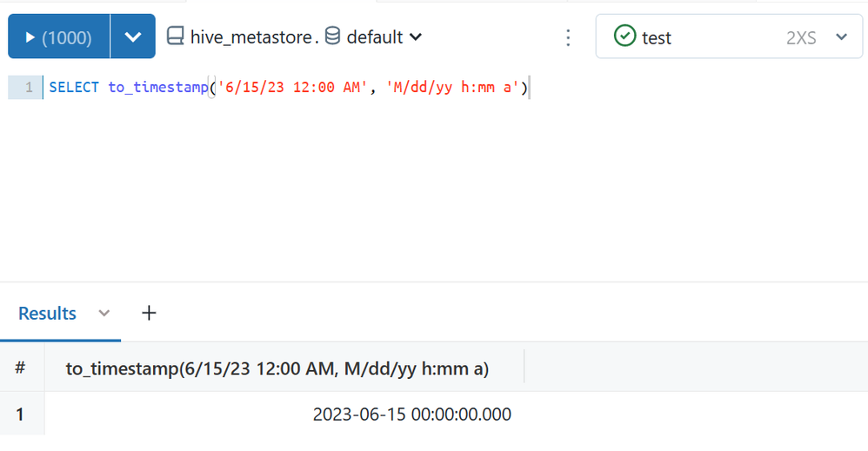Click the database icon beside default
Viewport: 868px width, 451px height.
(x=332, y=36)
